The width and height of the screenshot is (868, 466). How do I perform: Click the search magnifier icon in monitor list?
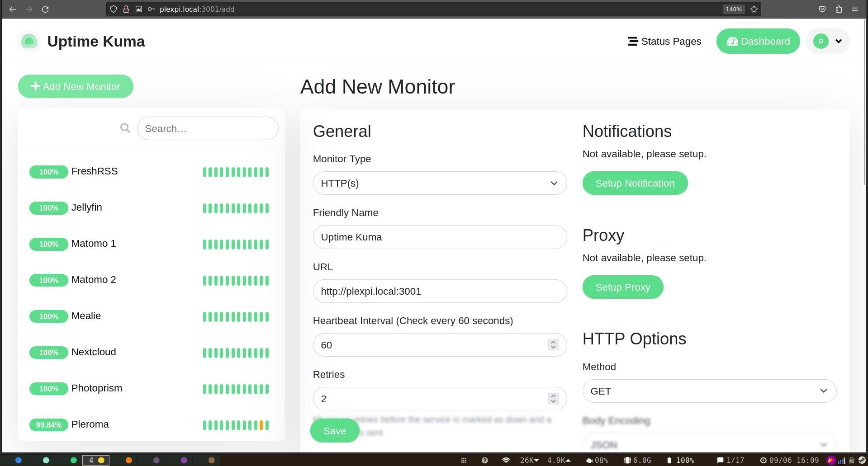point(125,128)
